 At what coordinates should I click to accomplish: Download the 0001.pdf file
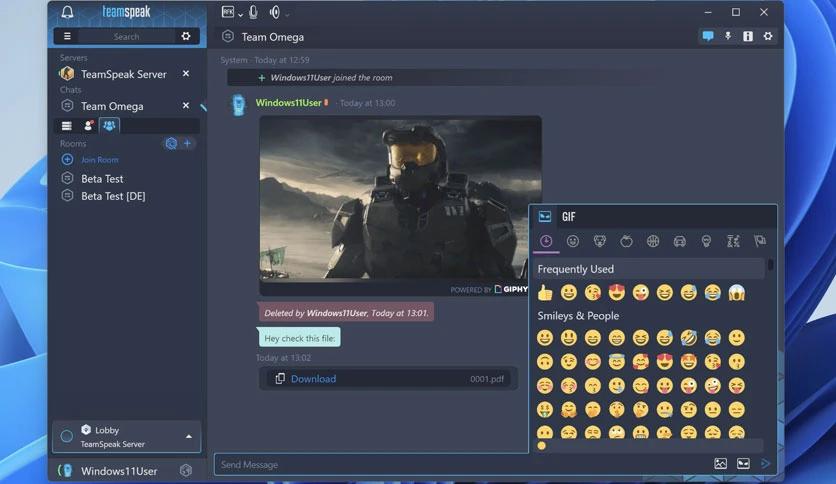(314, 379)
